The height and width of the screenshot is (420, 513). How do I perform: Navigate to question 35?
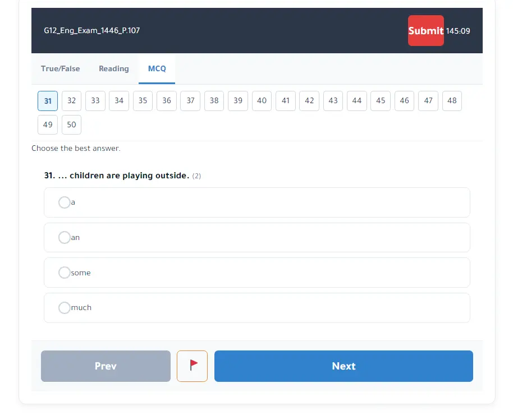[x=143, y=101]
